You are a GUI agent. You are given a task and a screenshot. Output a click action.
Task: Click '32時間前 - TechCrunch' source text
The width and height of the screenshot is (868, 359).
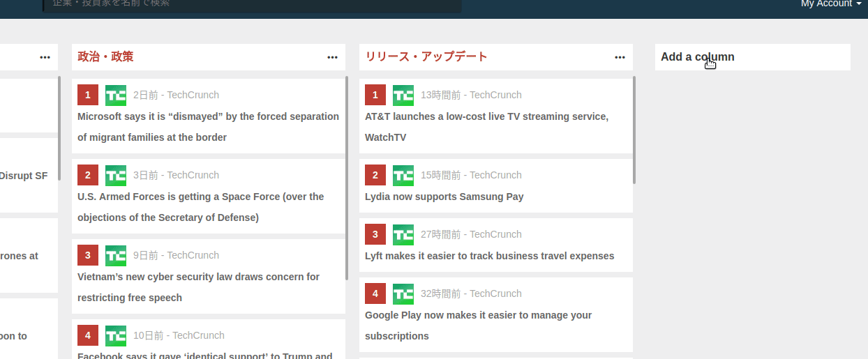pyautogui.click(x=471, y=293)
